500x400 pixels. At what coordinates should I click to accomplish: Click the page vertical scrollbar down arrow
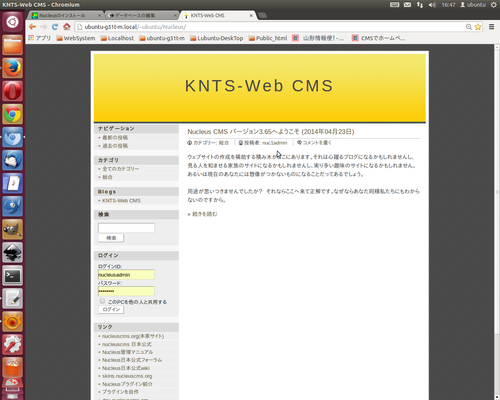497,397
